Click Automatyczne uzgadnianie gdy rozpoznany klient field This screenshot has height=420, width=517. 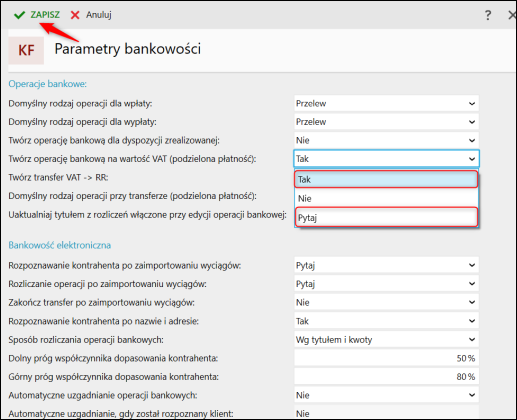386,413
